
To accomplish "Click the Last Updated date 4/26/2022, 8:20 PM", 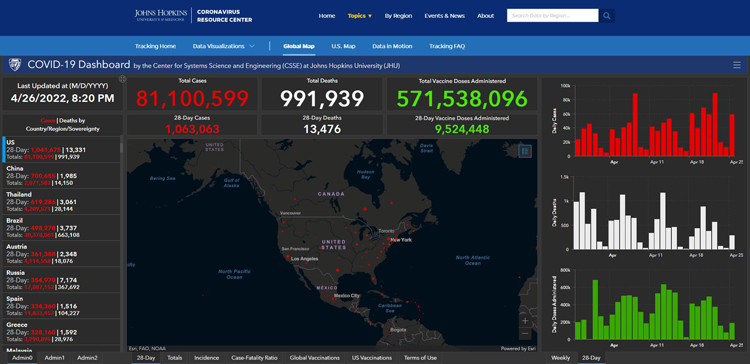I will pos(62,99).
